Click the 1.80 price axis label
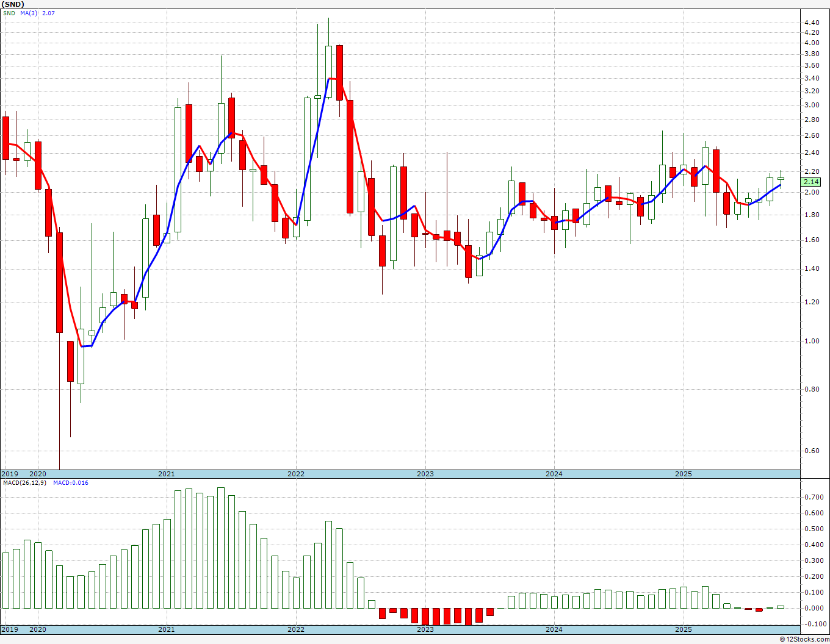830x644 pixels. coord(812,215)
